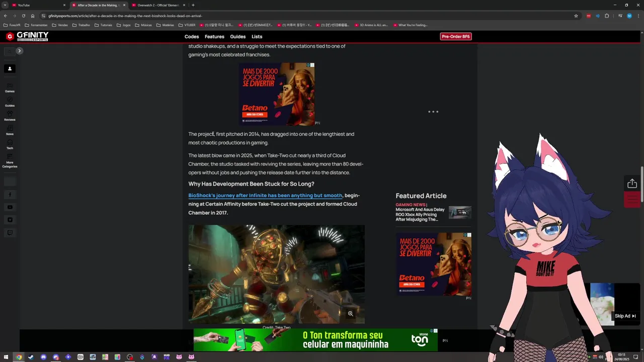Viewport: 644px width, 362px height.
Task: Close the top Betano ad with X
Action: [x=312, y=65]
